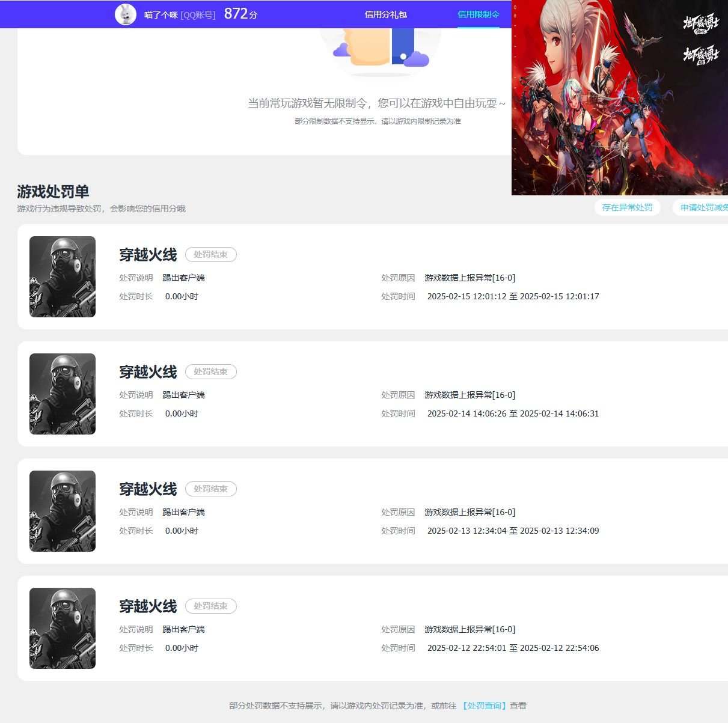Click the [QQ账号] label beside the username
Viewport: 728px width, 723px height.
click(x=198, y=15)
